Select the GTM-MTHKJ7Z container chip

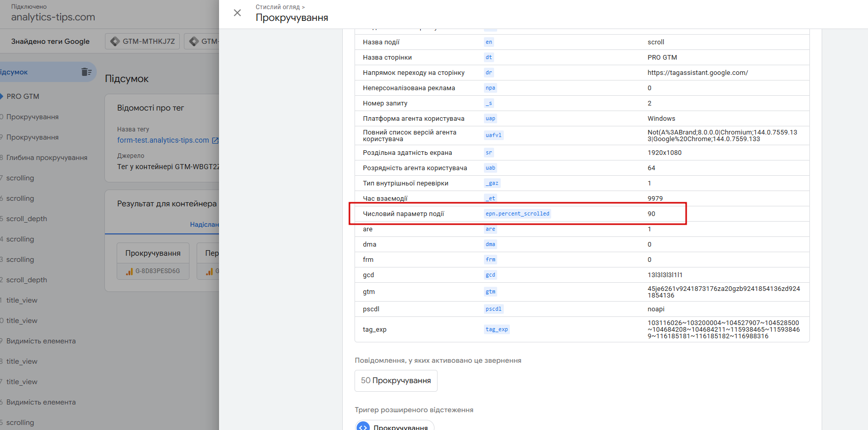143,41
